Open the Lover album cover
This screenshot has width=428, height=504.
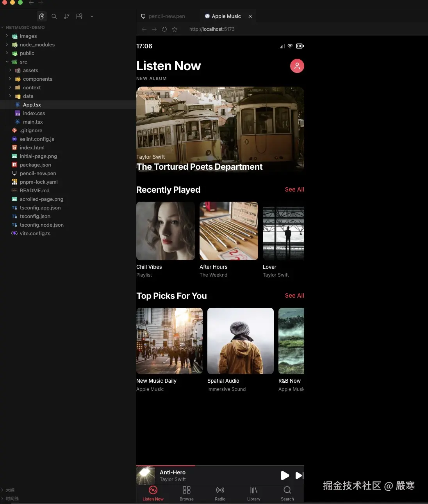tap(284, 231)
